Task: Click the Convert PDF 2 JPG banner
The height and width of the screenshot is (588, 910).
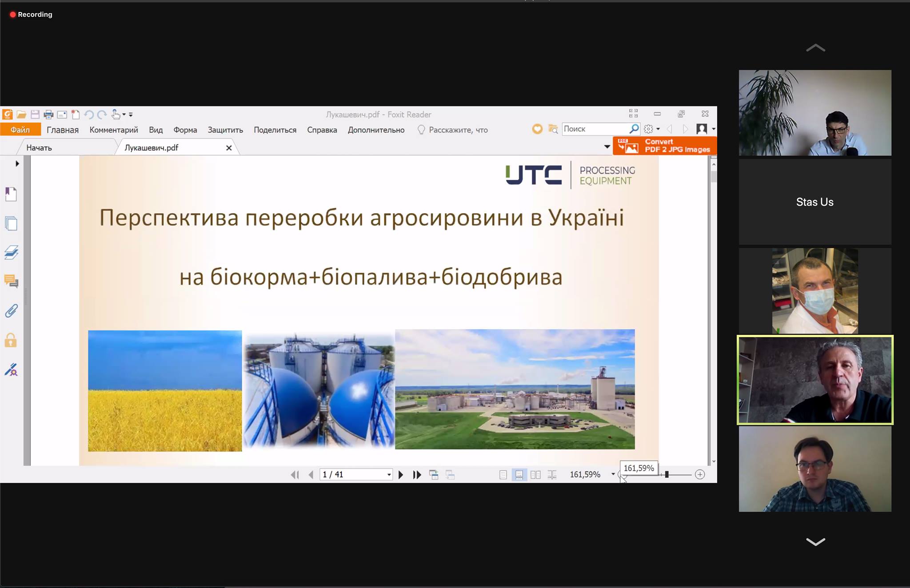Action: 665,146
